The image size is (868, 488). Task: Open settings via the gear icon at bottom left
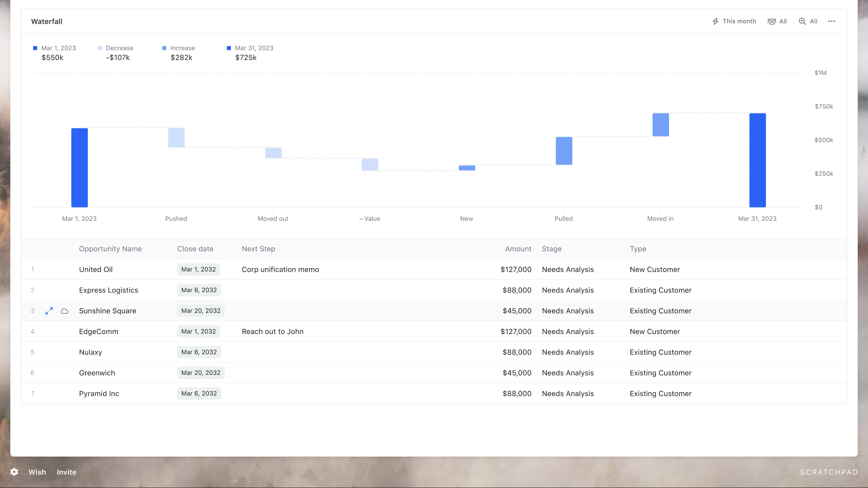[14, 472]
